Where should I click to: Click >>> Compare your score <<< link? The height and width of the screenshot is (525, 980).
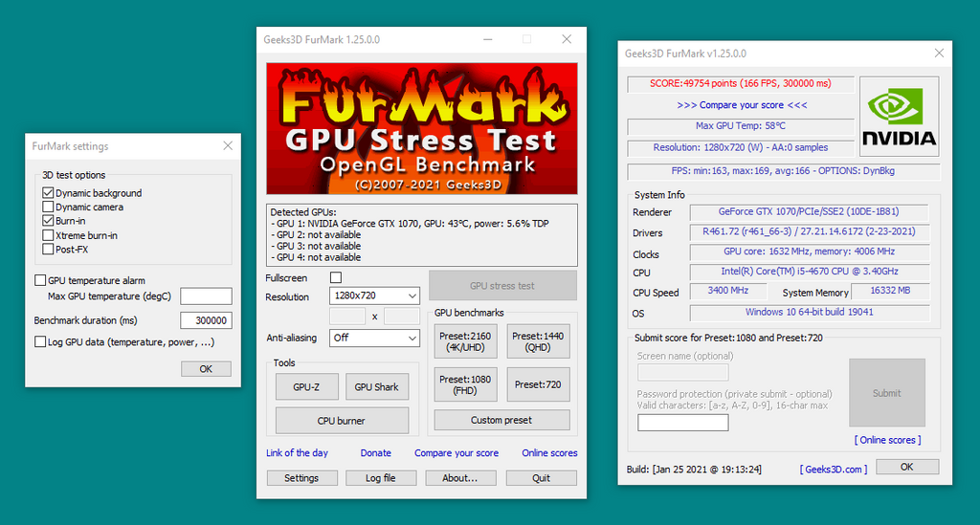coord(742,105)
